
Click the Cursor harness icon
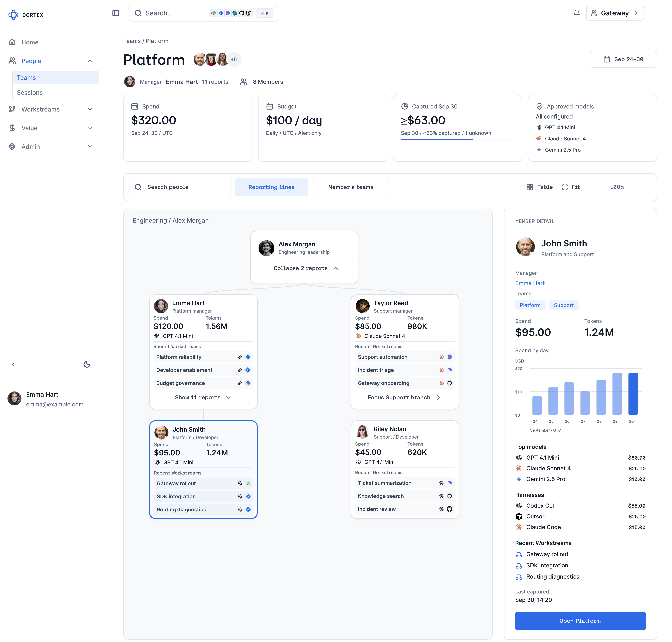click(x=519, y=516)
